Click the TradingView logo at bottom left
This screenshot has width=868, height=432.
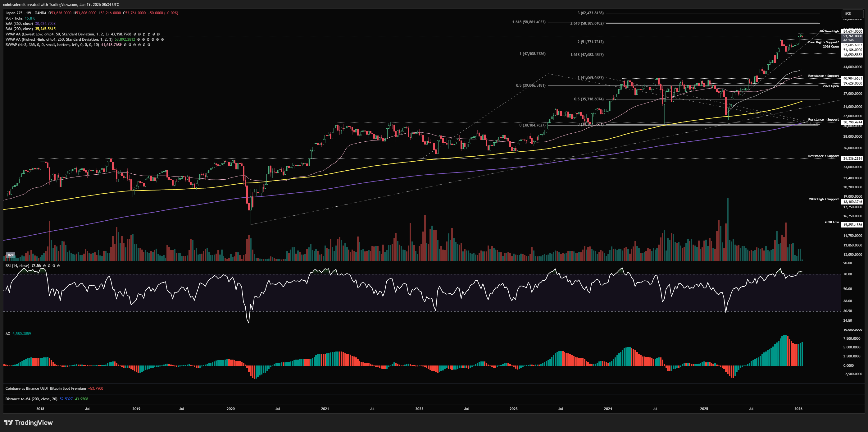[x=28, y=423]
